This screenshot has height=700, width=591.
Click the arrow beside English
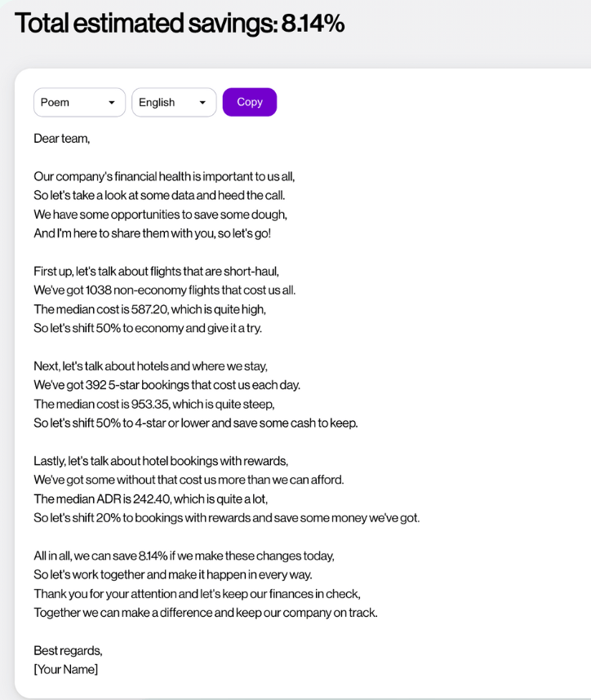(202, 103)
